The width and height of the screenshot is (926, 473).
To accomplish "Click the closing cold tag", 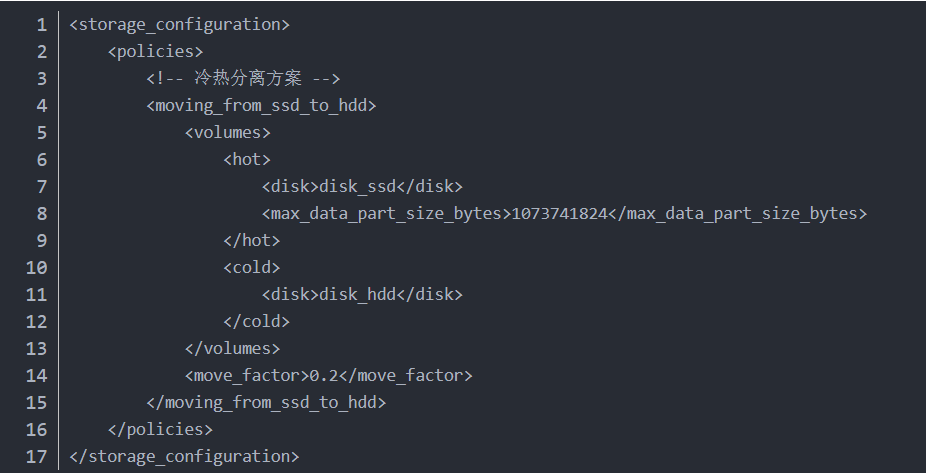I will tap(257, 321).
